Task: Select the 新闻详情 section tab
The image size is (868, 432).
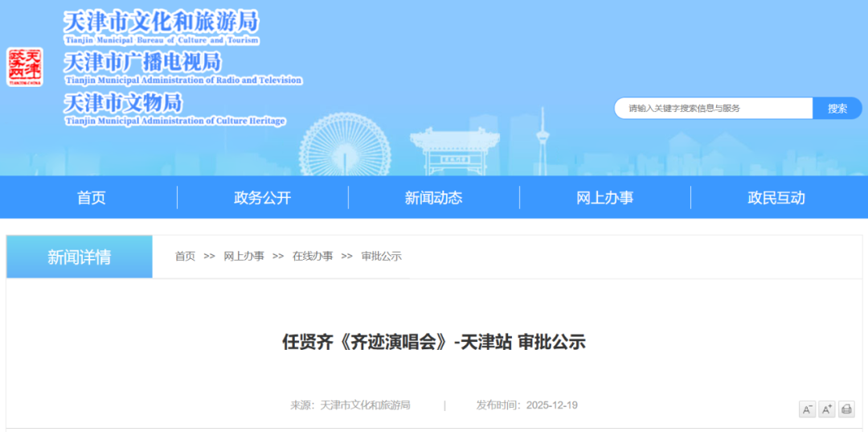Action: pyautogui.click(x=80, y=257)
